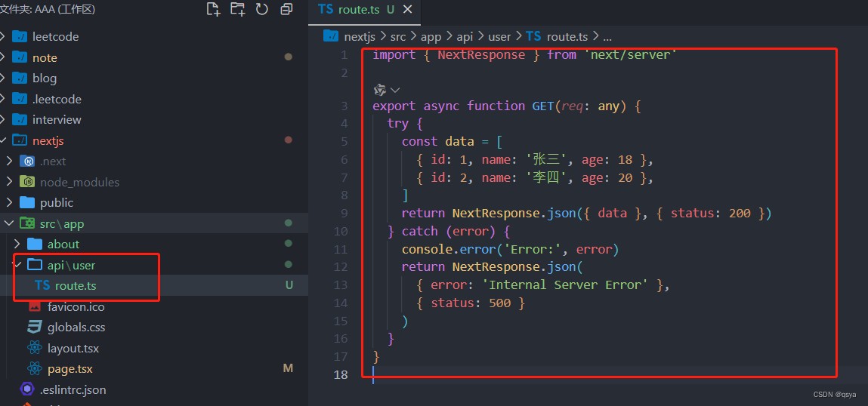Select the blog folder icon
The width and height of the screenshot is (868, 406).
20,78
